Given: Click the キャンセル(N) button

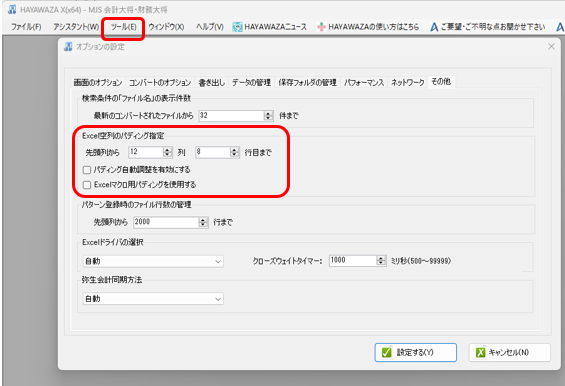Looking at the screenshot, I should (510, 352).
